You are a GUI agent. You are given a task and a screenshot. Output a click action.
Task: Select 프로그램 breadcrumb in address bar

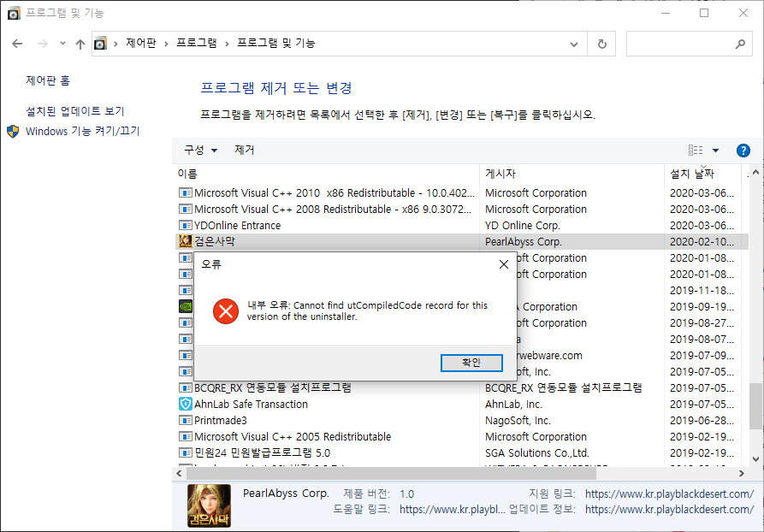197,43
